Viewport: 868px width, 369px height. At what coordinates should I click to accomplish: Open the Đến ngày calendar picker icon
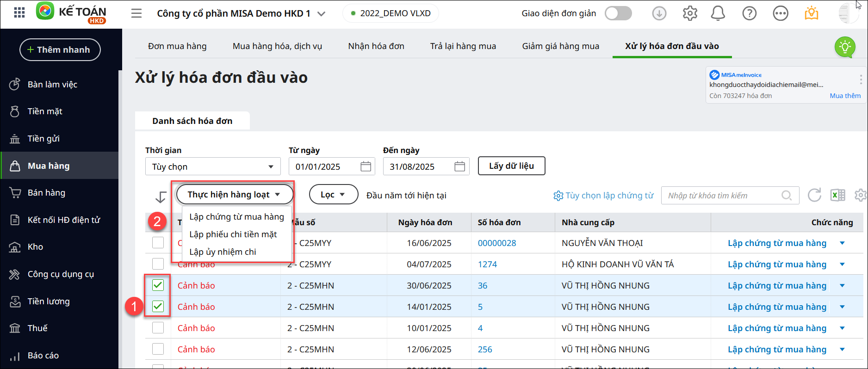459,166
